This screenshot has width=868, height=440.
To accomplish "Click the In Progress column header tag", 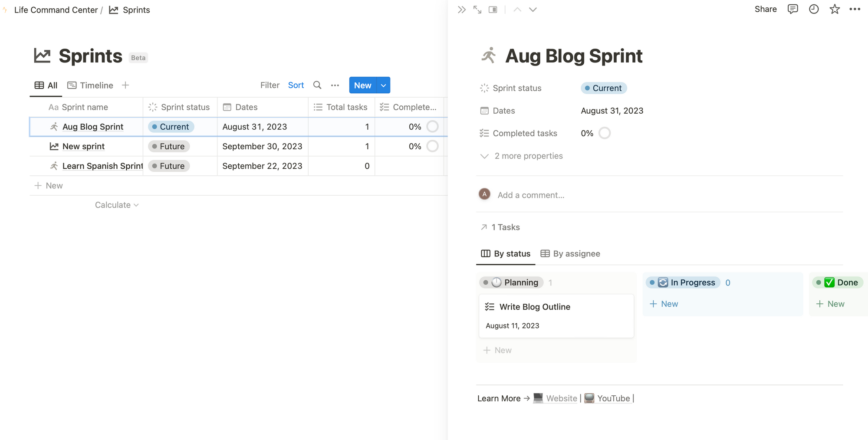I will [x=683, y=282].
